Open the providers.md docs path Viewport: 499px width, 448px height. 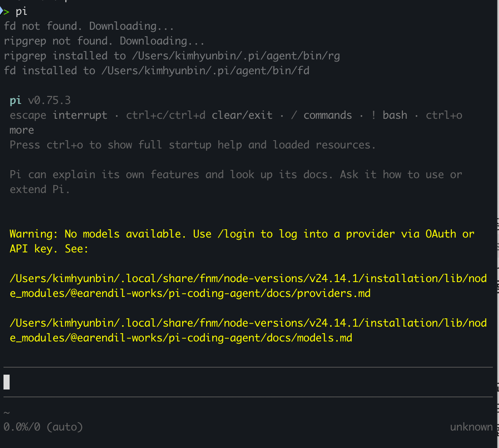click(x=248, y=286)
